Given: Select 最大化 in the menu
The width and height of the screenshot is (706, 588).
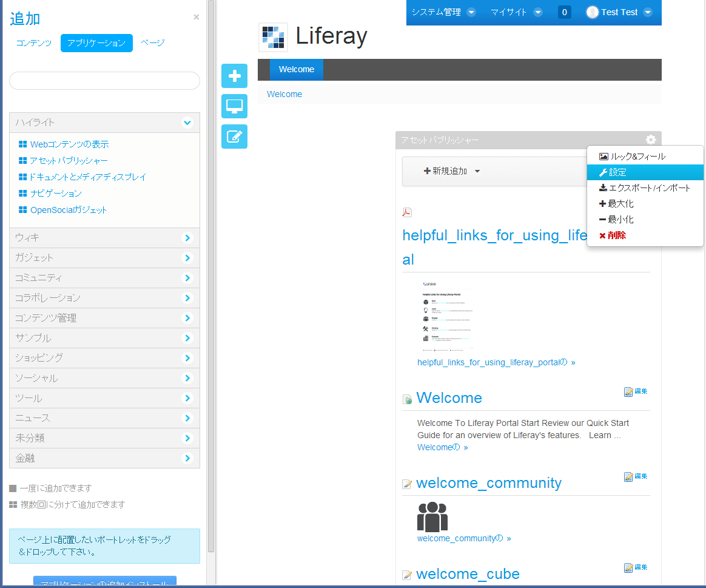Looking at the screenshot, I should pyautogui.click(x=645, y=204).
